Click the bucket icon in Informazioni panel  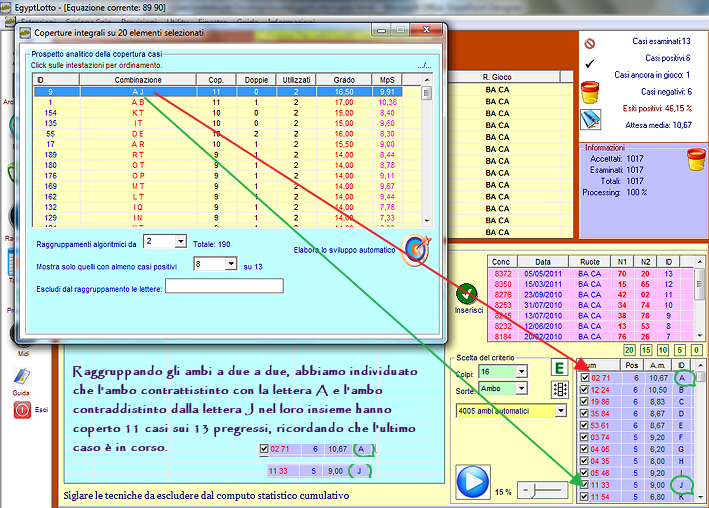(x=695, y=158)
